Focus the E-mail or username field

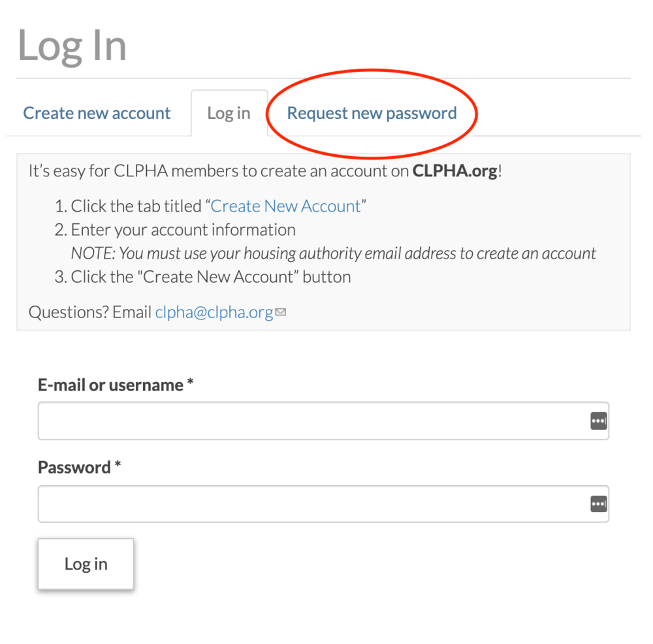[x=324, y=421]
